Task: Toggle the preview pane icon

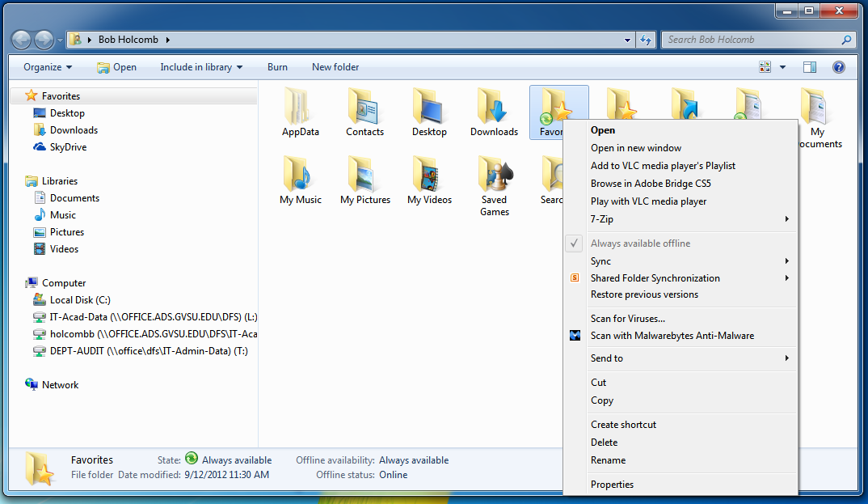Action: (x=810, y=67)
